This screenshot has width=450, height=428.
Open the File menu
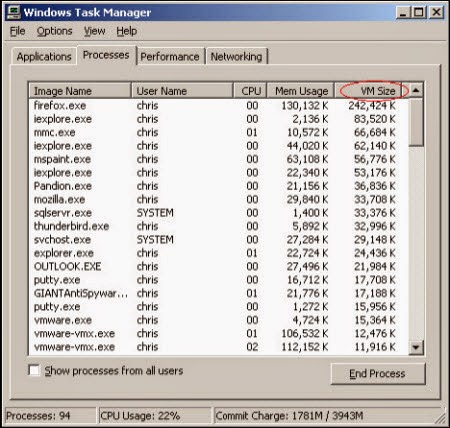coord(18,31)
